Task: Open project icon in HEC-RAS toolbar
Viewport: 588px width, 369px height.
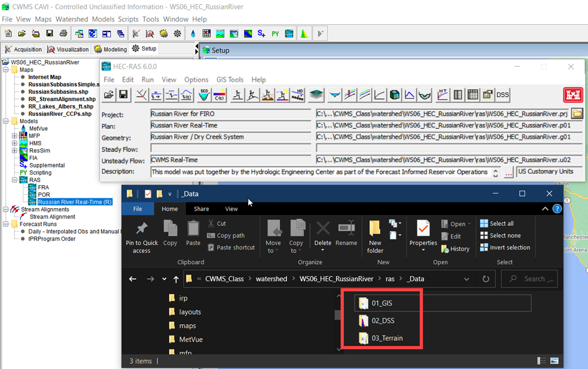Action: click(109, 95)
